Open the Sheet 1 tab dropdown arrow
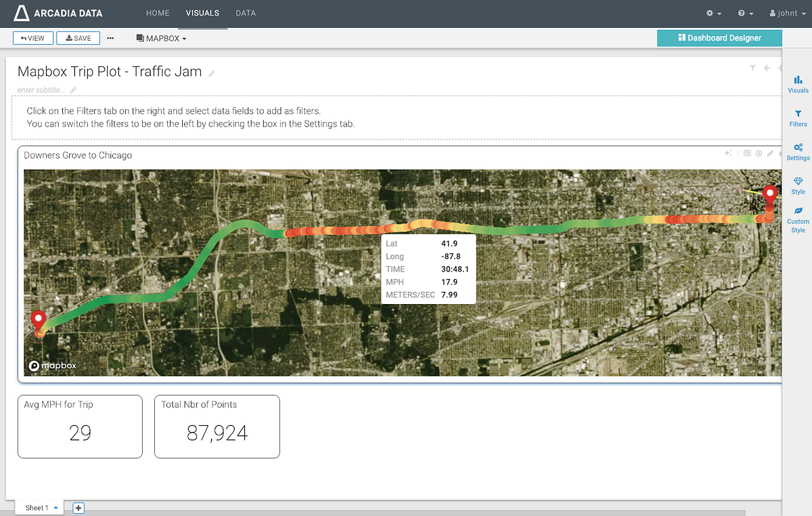The height and width of the screenshot is (516, 812). tap(55, 508)
